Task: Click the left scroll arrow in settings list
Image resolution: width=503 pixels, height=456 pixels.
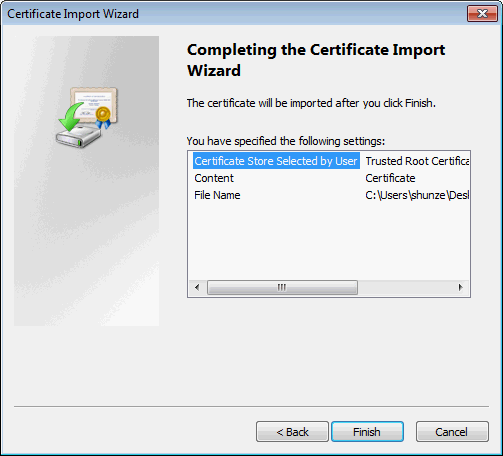Action: pos(197,287)
